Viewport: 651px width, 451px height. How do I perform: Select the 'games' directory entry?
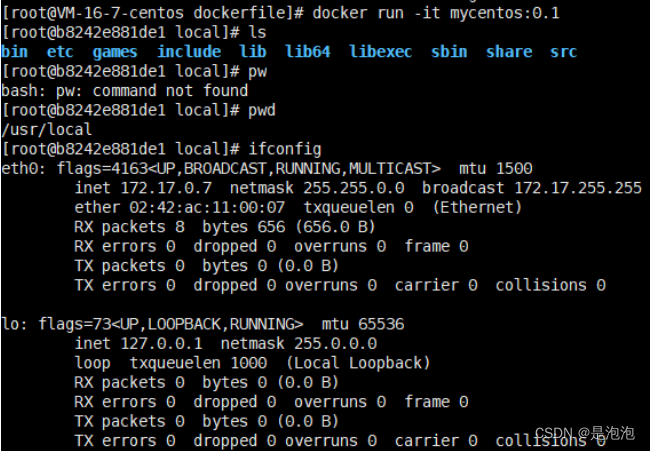coord(115,52)
